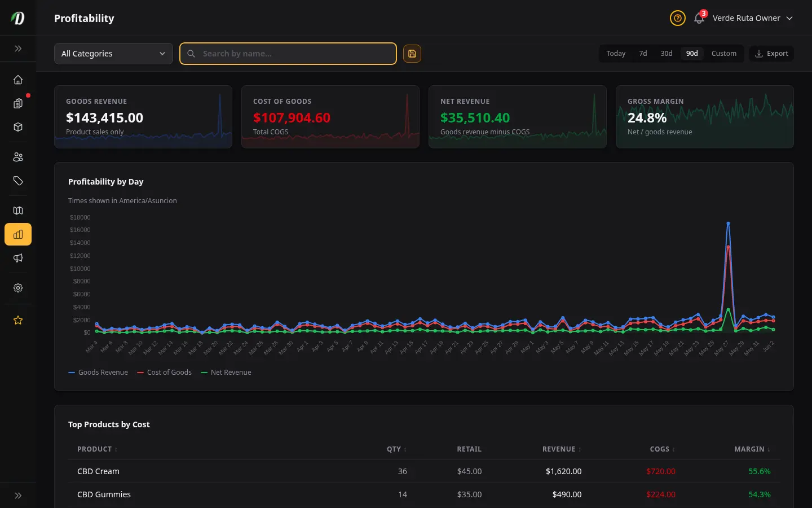The image size is (812, 508).
Task: Open the help question-mark icon
Action: [677, 18]
